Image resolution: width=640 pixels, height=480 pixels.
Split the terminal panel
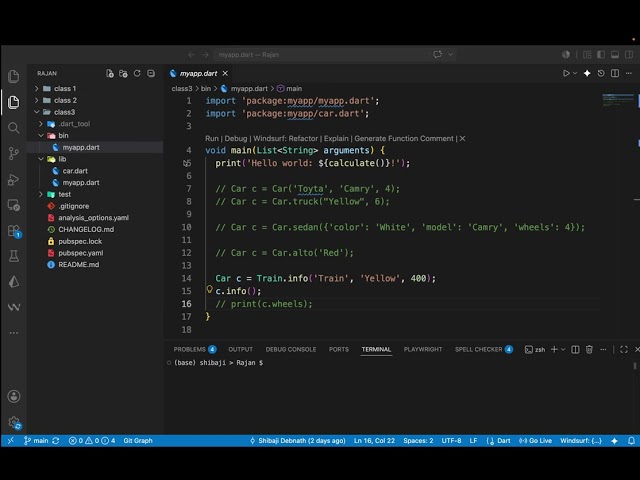coord(575,349)
